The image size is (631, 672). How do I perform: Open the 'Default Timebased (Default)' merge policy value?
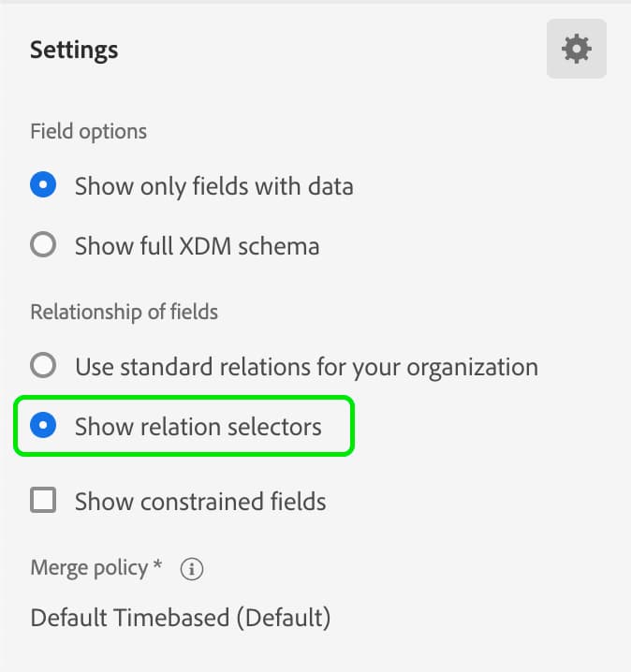(180, 618)
